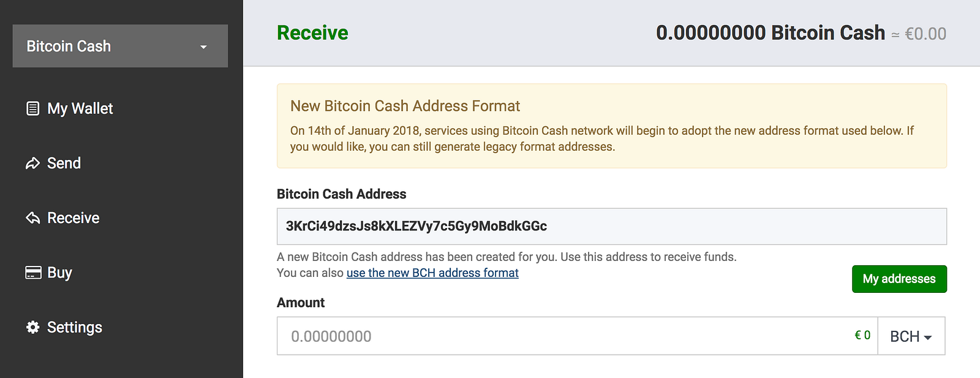
Task: Click the New Bitcoin Cash Address Format notice
Action: pyautogui.click(x=611, y=126)
